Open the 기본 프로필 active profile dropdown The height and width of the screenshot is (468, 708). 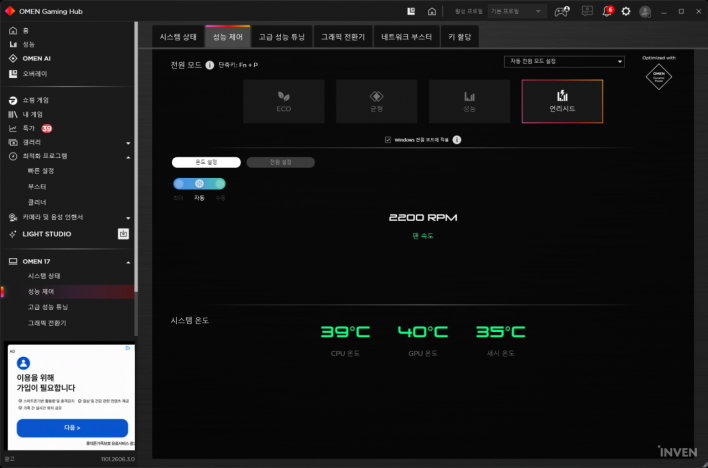pos(517,11)
